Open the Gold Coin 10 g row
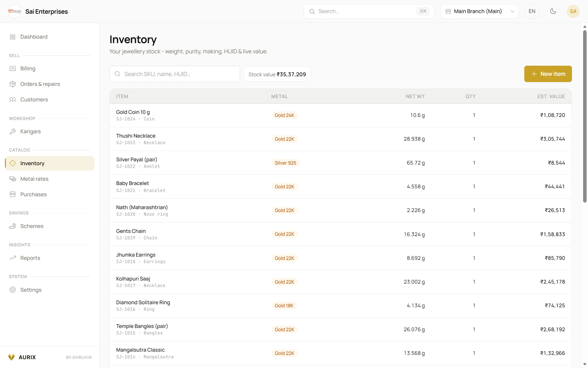 pos(340,115)
